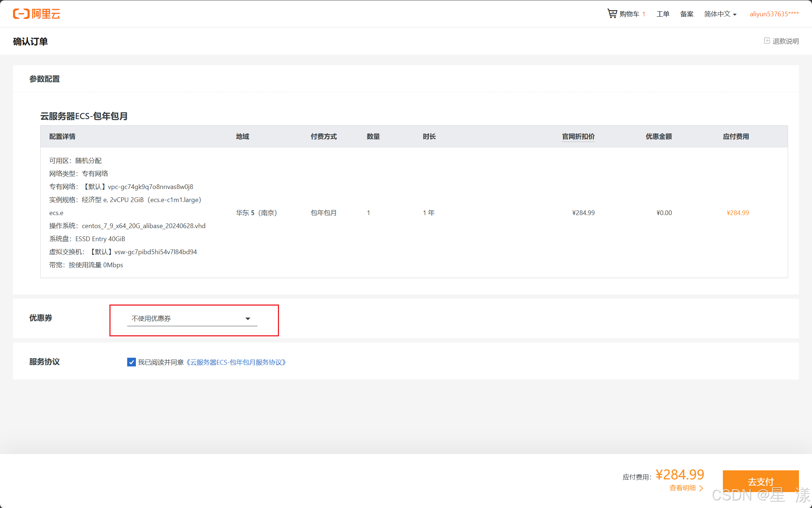
Task: Click the 可用区: 随机分配 line
Action: coord(75,160)
